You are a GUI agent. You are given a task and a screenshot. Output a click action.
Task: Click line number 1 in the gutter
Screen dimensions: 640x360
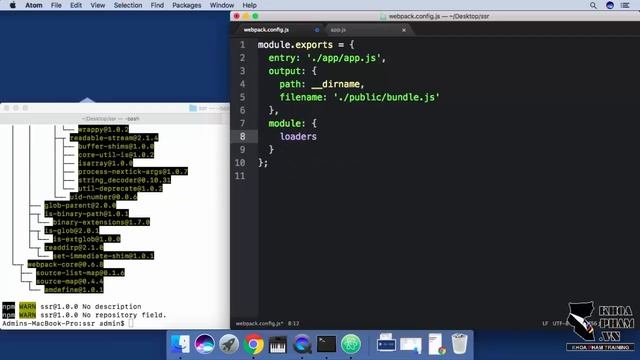click(x=242, y=44)
